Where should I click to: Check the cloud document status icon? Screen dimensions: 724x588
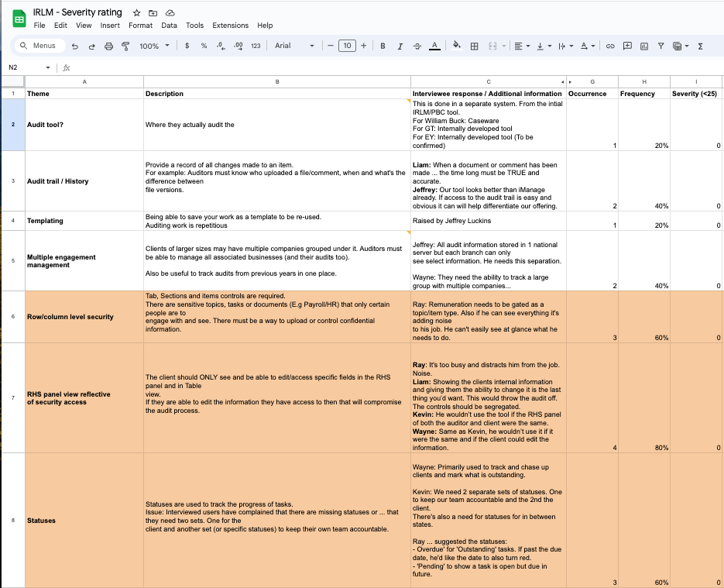pos(170,13)
